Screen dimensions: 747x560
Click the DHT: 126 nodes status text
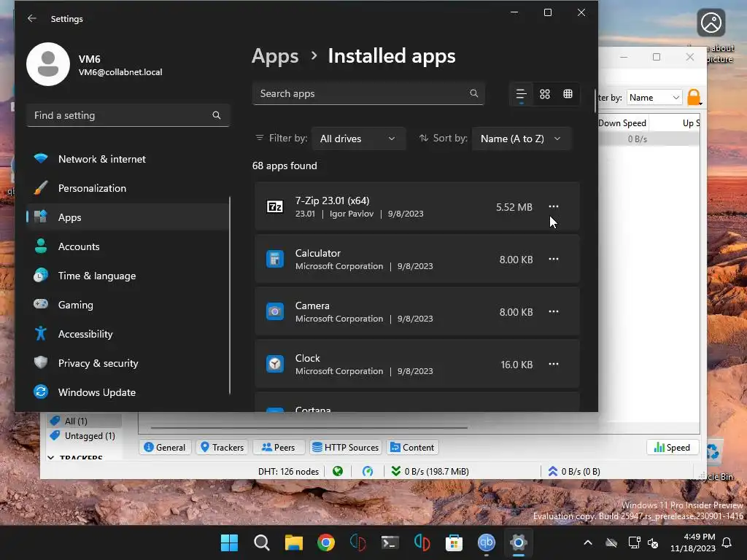tap(288, 472)
